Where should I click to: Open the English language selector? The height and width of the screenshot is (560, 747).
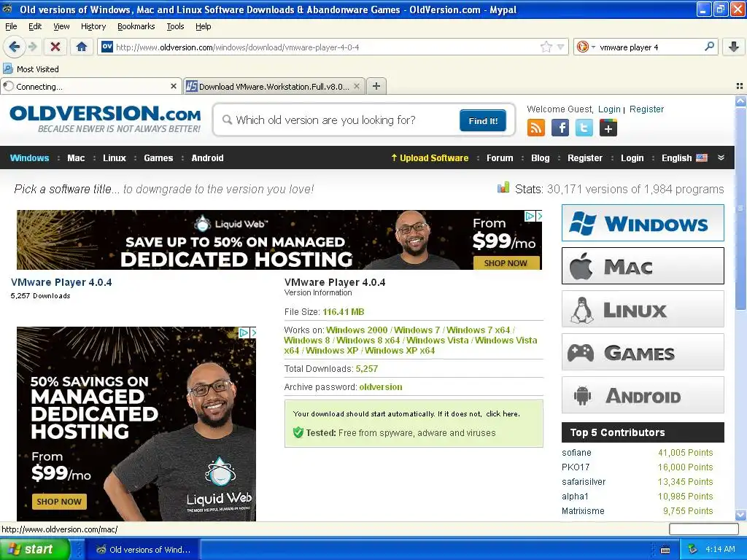(x=684, y=158)
